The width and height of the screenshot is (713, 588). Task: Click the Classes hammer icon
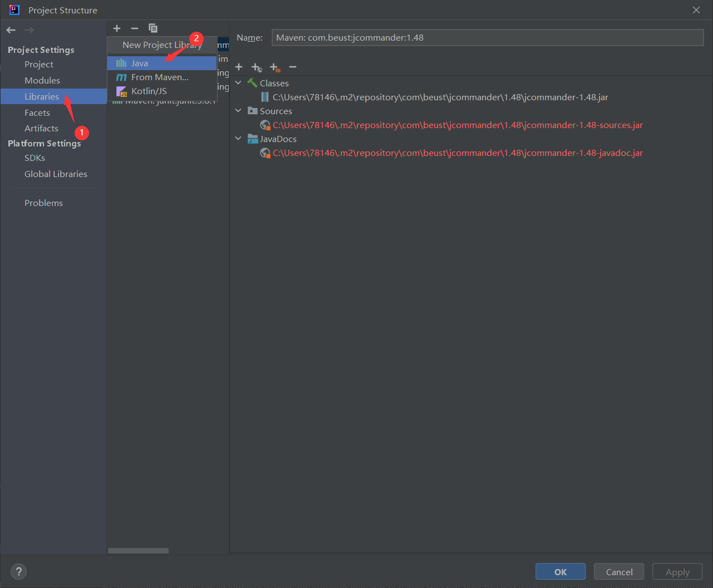tap(252, 83)
